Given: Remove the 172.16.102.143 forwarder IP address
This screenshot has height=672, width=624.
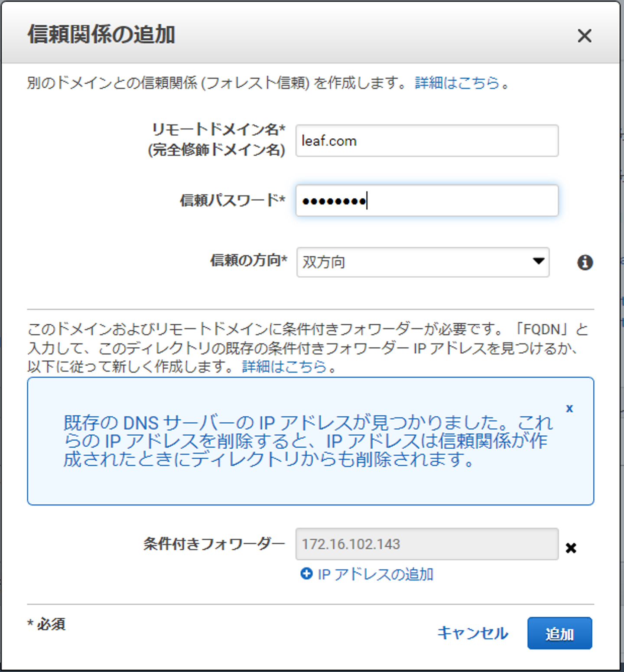Looking at the screenshot, I should coord(571,548).
